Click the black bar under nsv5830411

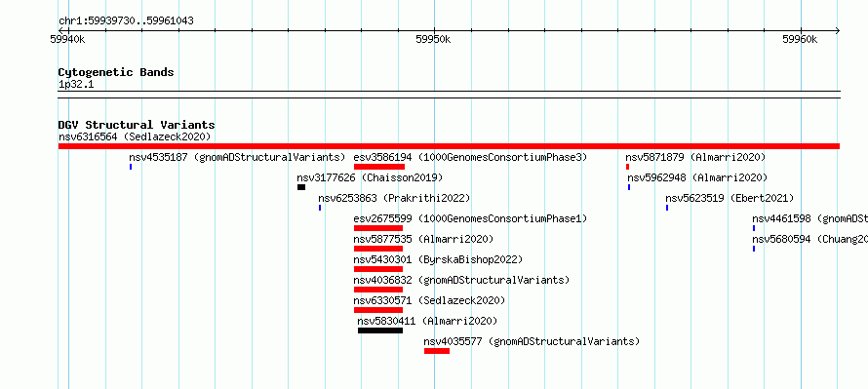(380, 331)
